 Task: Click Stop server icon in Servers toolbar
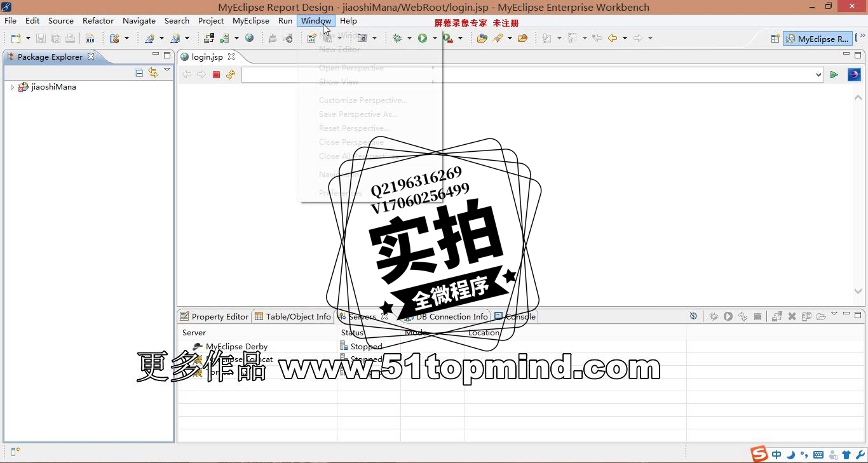click(757, 316)
